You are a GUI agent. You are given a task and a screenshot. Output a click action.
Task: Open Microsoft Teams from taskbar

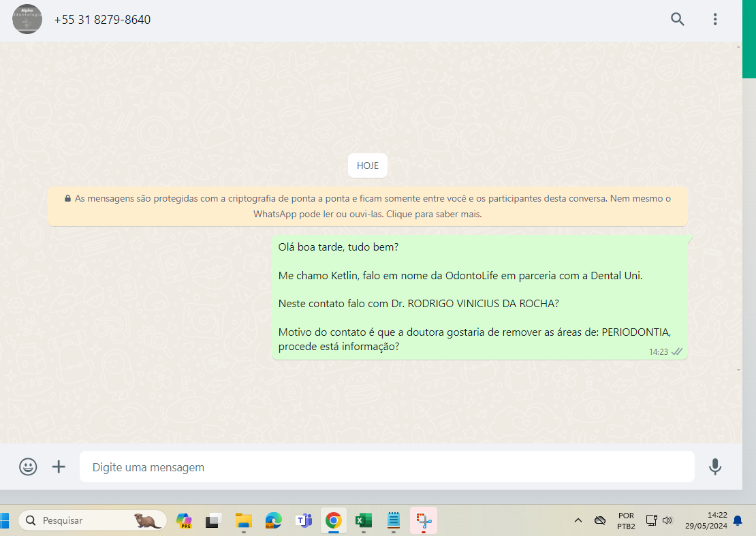pos(304,520)
